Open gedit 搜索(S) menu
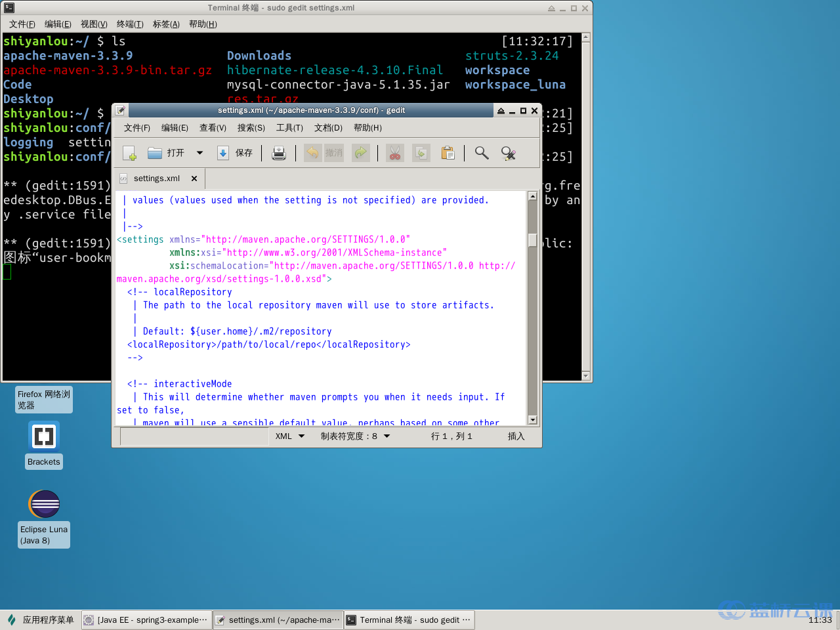Viewport: 840px width, 630px height. (251, 128)
